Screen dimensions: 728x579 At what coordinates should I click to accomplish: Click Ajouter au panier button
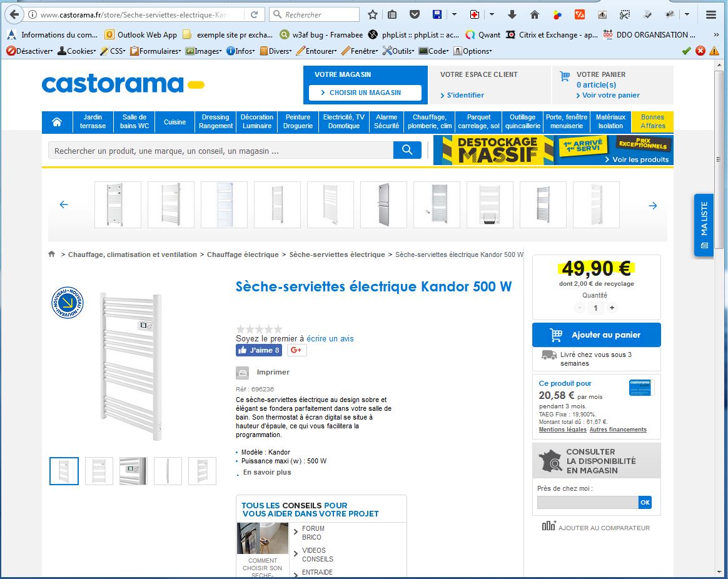pos(596,335)
